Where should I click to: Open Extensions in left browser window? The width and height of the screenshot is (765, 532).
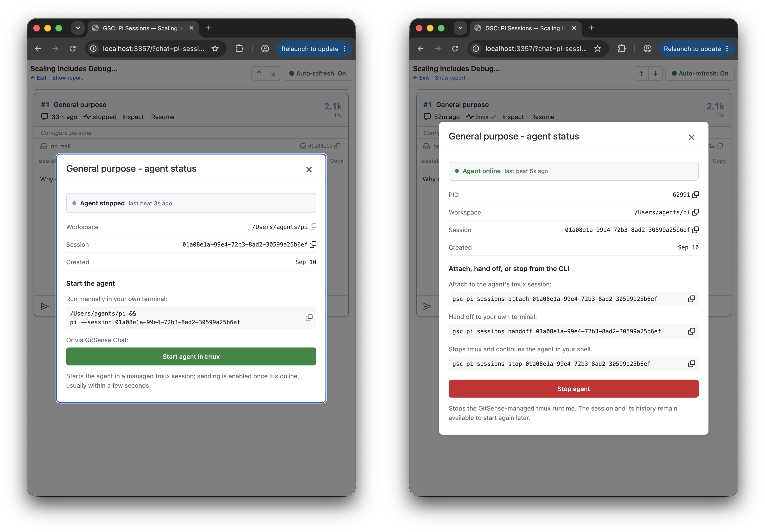point(239,49)
